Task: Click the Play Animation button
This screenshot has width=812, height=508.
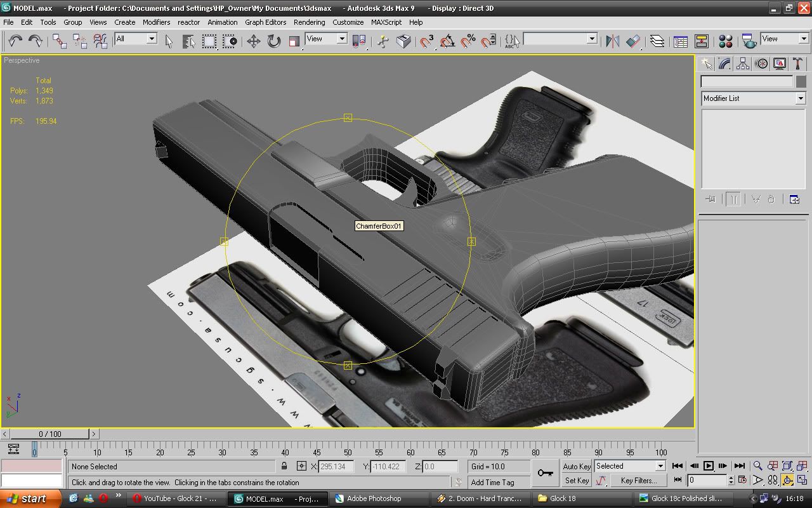Action: 709,466
